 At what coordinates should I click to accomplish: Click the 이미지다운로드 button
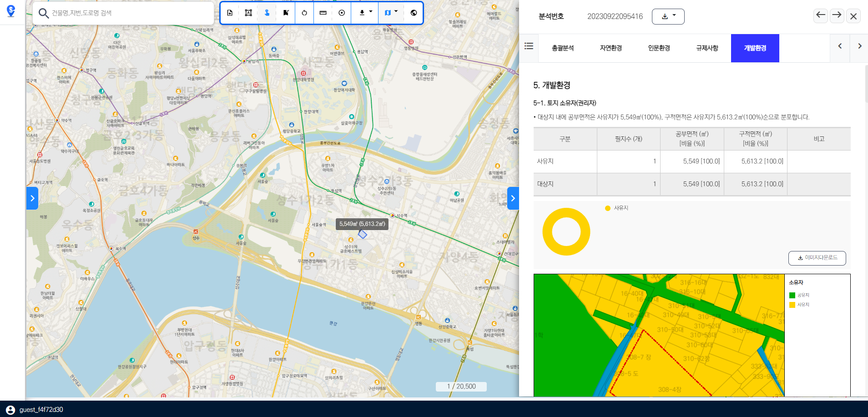point(817,258)
